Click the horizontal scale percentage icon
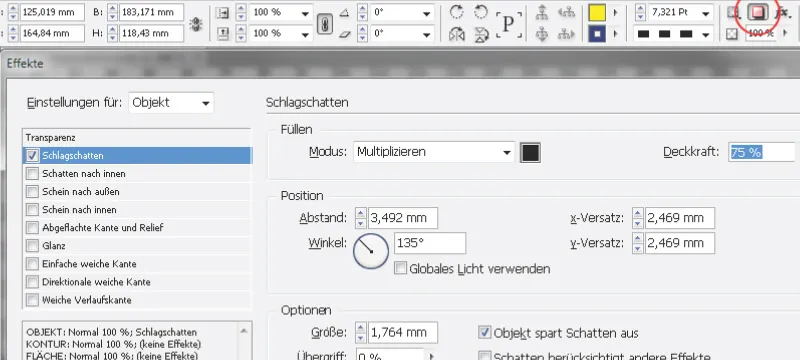Viewport: 800px width, 360px height. [x=222, y=13]
